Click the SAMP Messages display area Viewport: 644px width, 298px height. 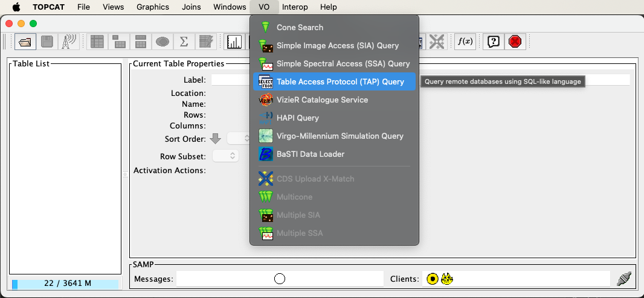click(280, 279)
